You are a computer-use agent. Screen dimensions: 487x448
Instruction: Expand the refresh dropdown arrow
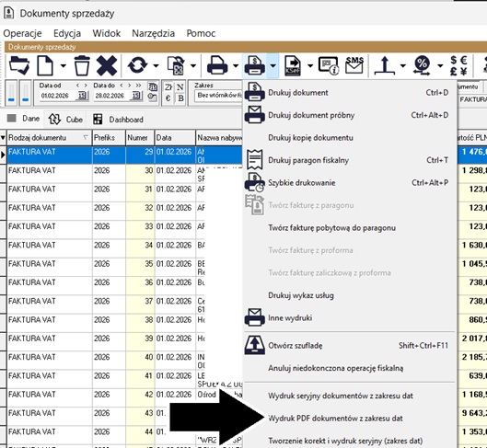(x=156, y=65)
